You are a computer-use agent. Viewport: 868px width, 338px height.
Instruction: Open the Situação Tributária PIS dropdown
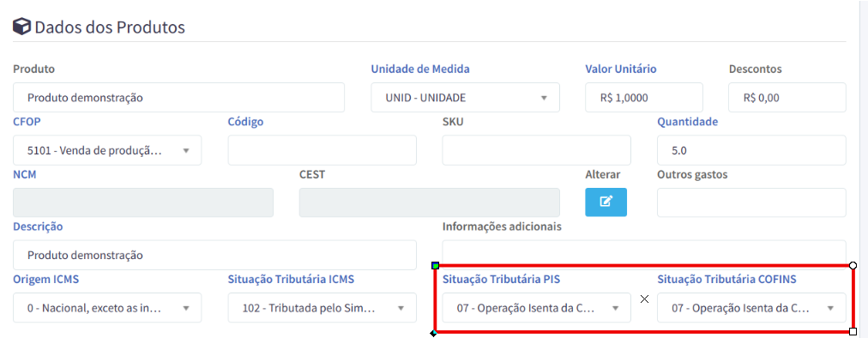537,307
